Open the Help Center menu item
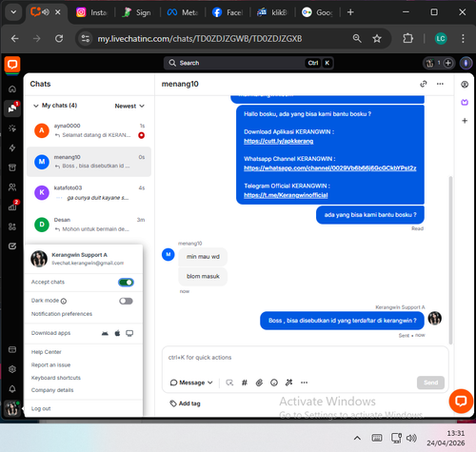Viewport: 476px width, 452px height. (47, 352)
